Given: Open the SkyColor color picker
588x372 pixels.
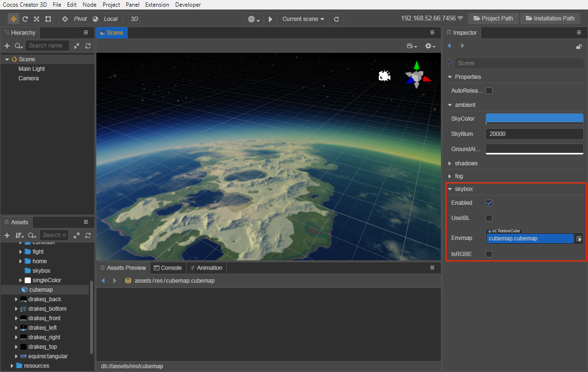Looking at the screenshot, I should [x=534, y=119].
